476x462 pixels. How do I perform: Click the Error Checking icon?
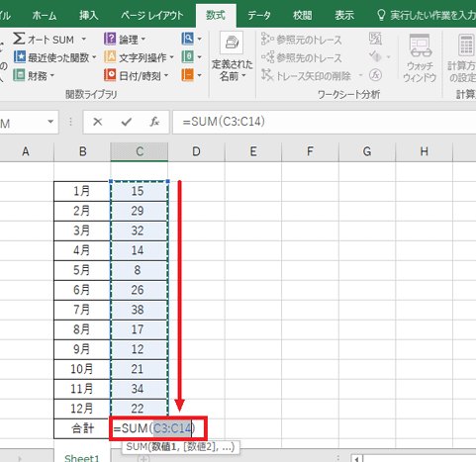[375, 57]
